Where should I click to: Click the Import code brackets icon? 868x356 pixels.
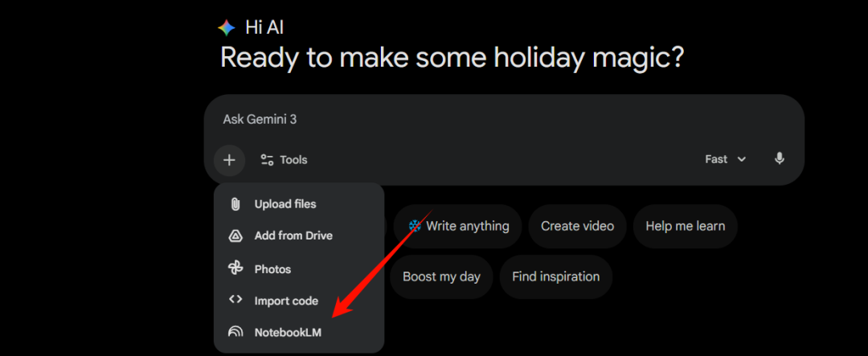(x=235, y=300)
